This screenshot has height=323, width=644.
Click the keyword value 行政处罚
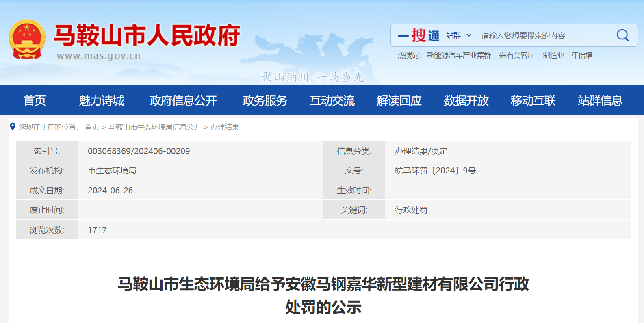[x=411, y=210]
